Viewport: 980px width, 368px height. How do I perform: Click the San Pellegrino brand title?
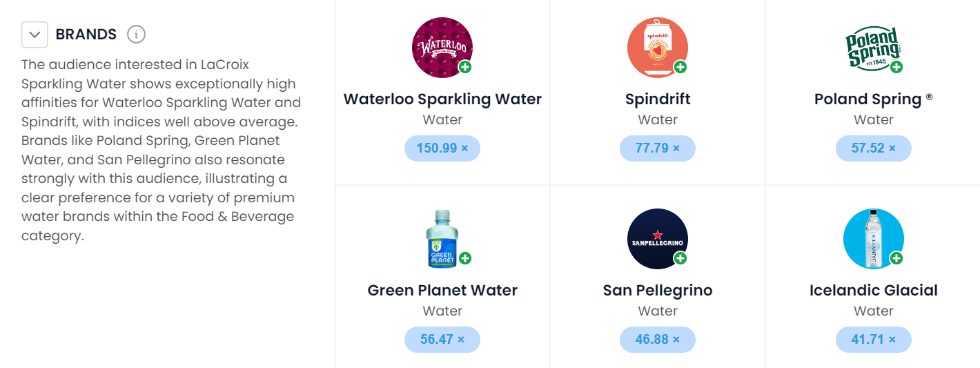pyautogui.click(x=658, y=290)
